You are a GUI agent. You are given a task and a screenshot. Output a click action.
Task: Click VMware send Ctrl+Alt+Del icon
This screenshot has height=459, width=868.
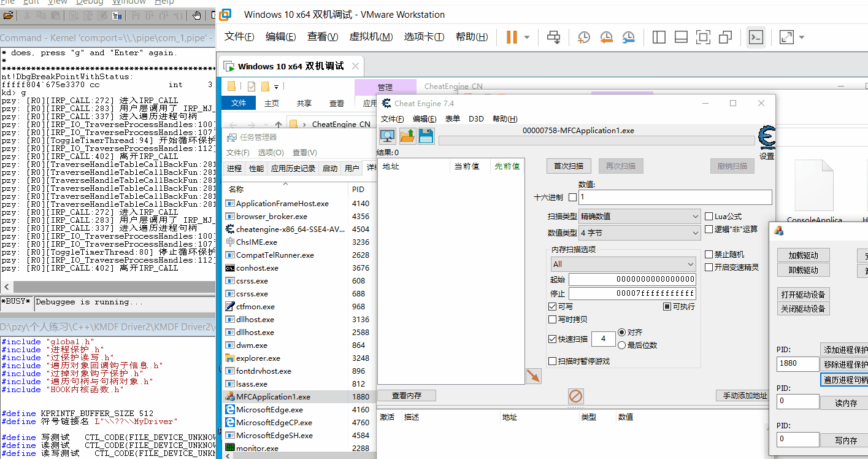554,37
